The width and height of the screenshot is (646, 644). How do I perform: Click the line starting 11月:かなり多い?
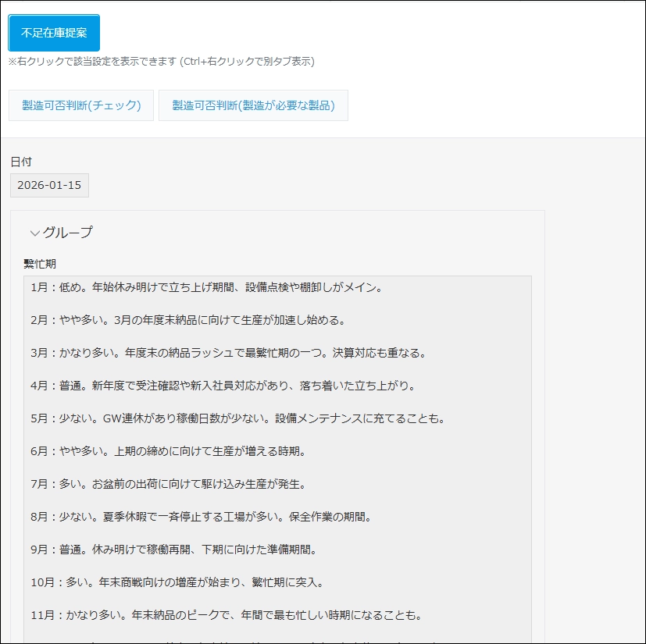[x=227, y=615]
